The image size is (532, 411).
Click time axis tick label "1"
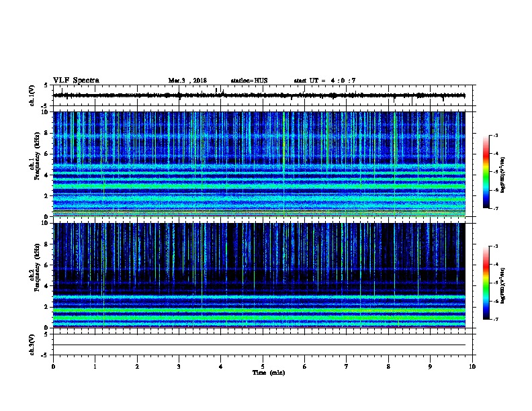click(95, 367)
